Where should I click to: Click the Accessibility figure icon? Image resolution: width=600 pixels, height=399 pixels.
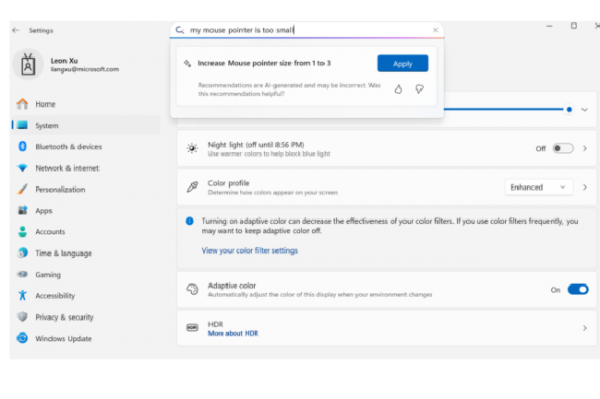(x=22, y=295)
